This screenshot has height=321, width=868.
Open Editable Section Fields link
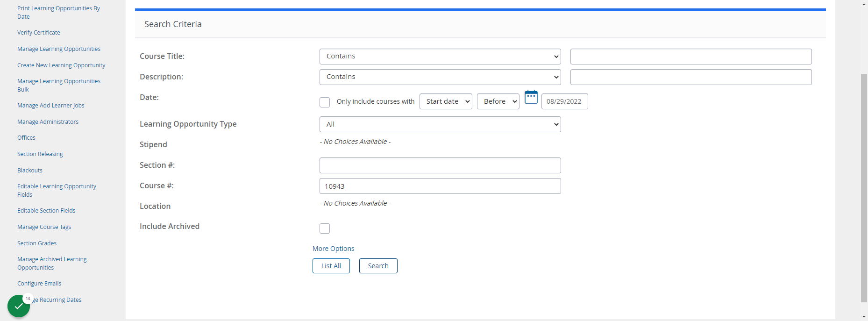tap(46, 211)
